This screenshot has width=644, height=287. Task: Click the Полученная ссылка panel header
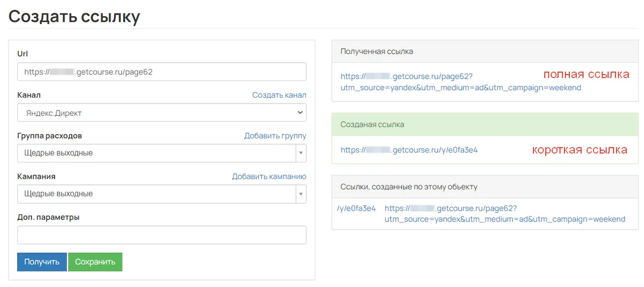point(485,51)
